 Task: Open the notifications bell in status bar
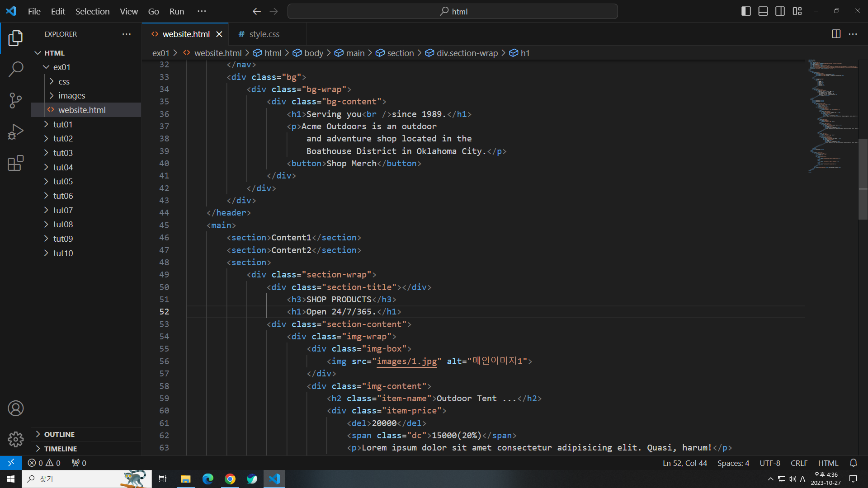coord(853,463)
